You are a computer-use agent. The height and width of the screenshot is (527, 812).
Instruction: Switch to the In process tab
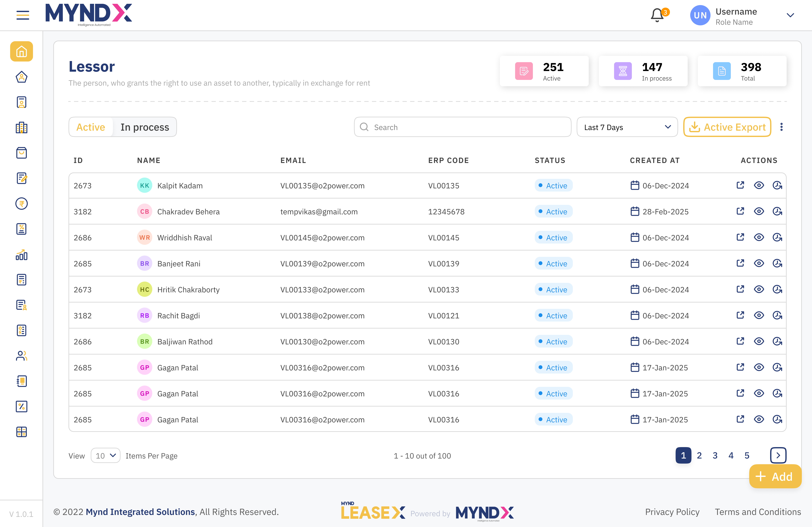click(145, 127)
